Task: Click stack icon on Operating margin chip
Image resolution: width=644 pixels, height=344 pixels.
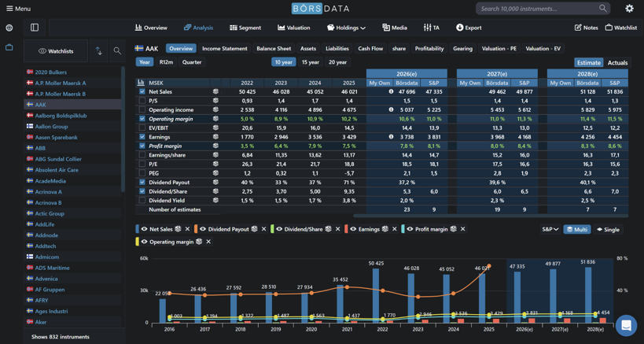Action: point(199,242)
